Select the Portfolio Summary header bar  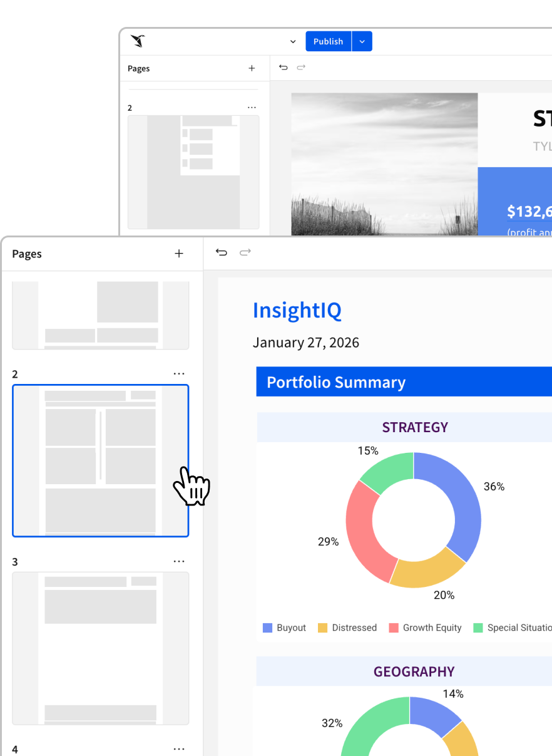point(404,382)
